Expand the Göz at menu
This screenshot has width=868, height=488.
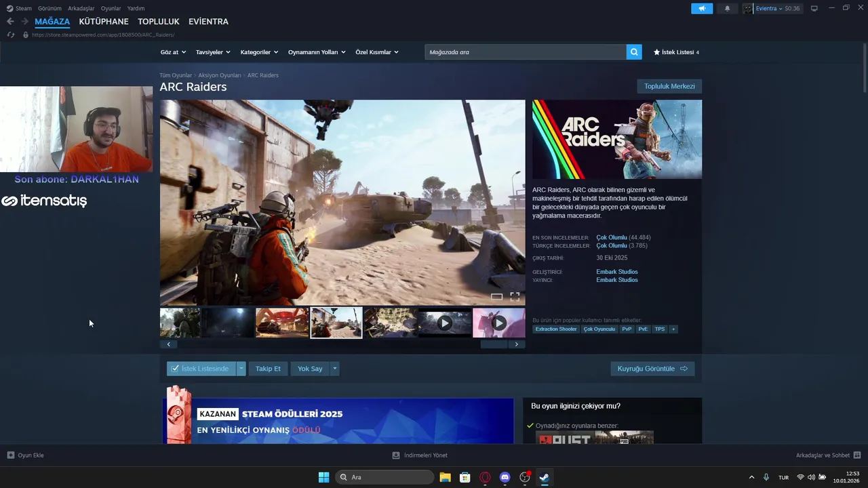(x=173, y=52)
